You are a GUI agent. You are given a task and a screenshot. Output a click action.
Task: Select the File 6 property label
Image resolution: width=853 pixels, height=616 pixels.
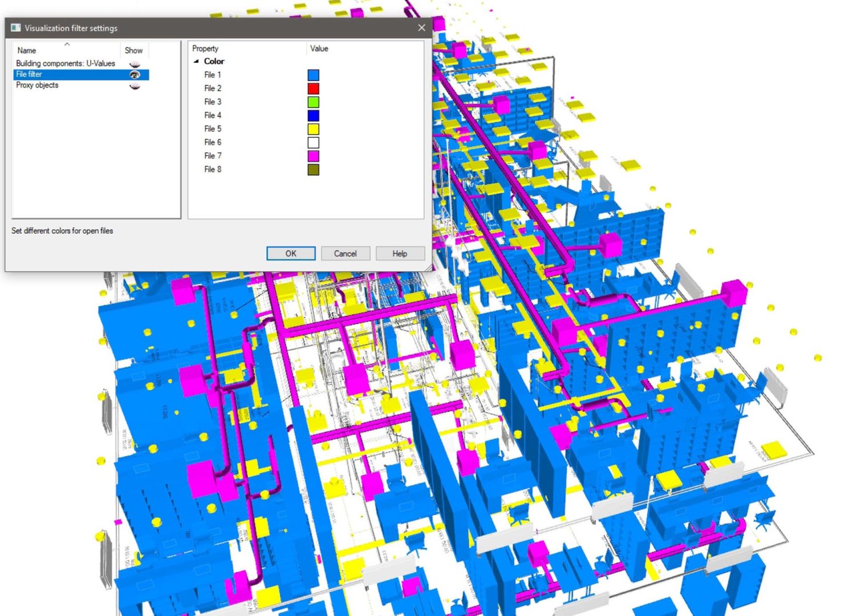pyautogui.click(x=213, y=142)
